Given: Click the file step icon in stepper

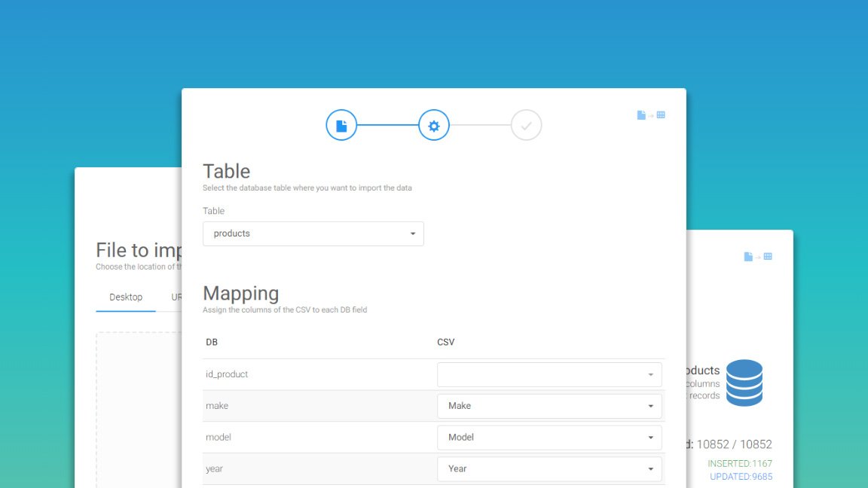Looking at the screenshot, I should [341, 126].
